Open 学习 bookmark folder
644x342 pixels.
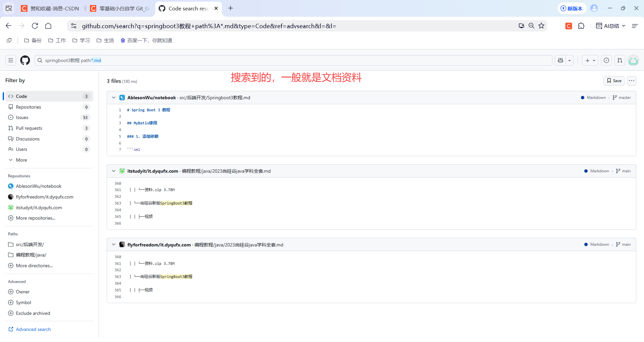[81, 40]
